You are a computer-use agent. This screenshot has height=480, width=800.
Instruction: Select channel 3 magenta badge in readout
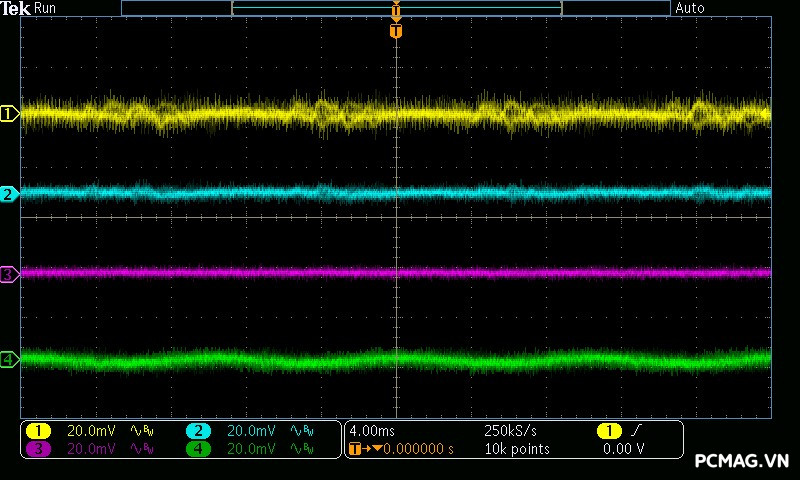pos(38,449)
